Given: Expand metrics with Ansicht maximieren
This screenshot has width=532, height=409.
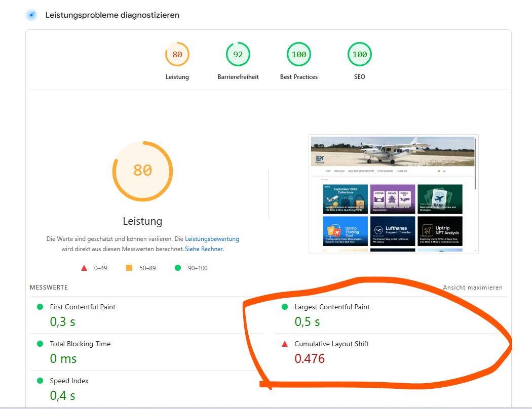Looking at the screenshot, I should [x=472, y=288].
